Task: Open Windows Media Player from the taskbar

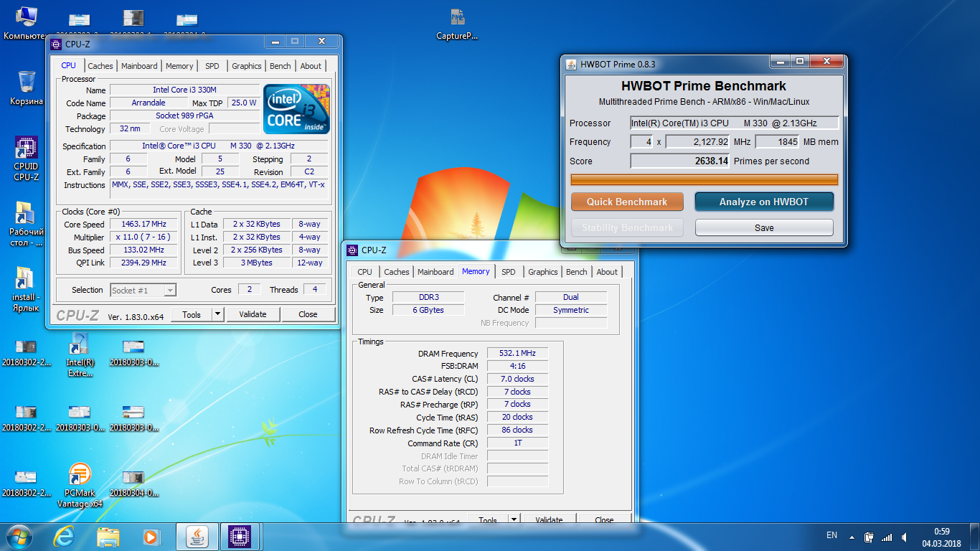Action: (151, 537)
